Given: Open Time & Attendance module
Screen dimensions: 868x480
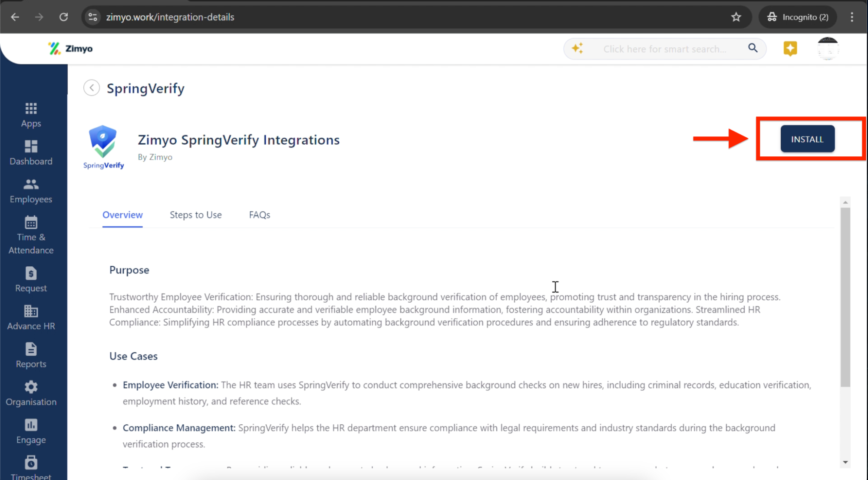Looking at the screenshot, I should click(31, 235).
